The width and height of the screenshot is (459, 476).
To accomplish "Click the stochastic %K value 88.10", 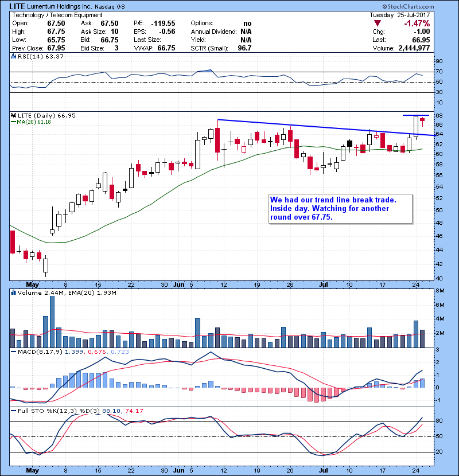I will (x=111, y=411).
